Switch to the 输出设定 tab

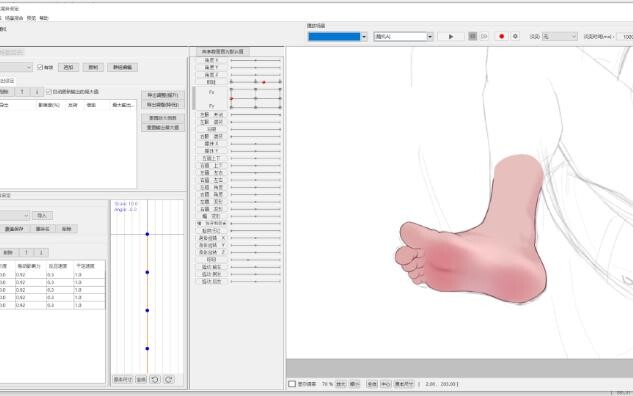[7, 81]
